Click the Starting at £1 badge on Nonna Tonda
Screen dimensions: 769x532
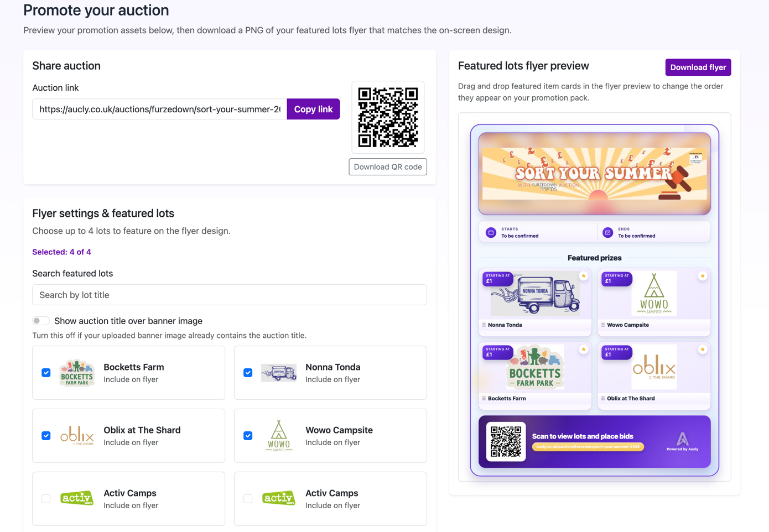[497, 279]
